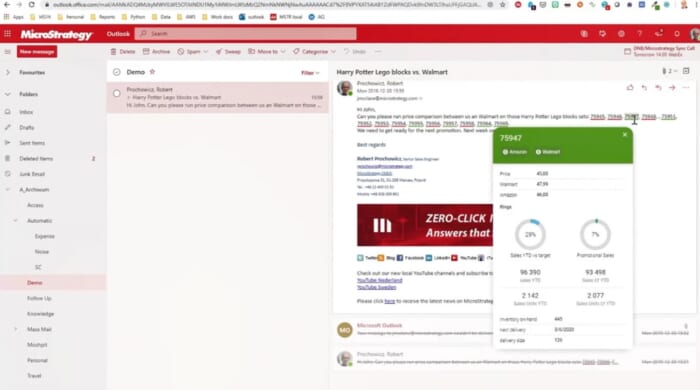Toggle the hamburger navigation pane icon
700x390 pixels.
tap(8, 52)
